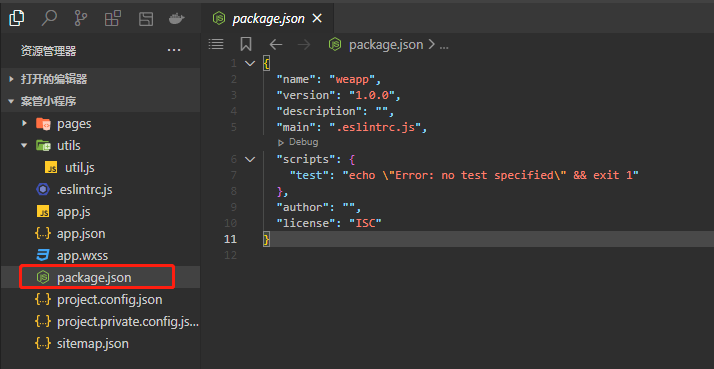Image resolution: width=714 pixels, height=369 pixels.
Task: Fold the scripts block at line 6
Action: click(250, 159)
